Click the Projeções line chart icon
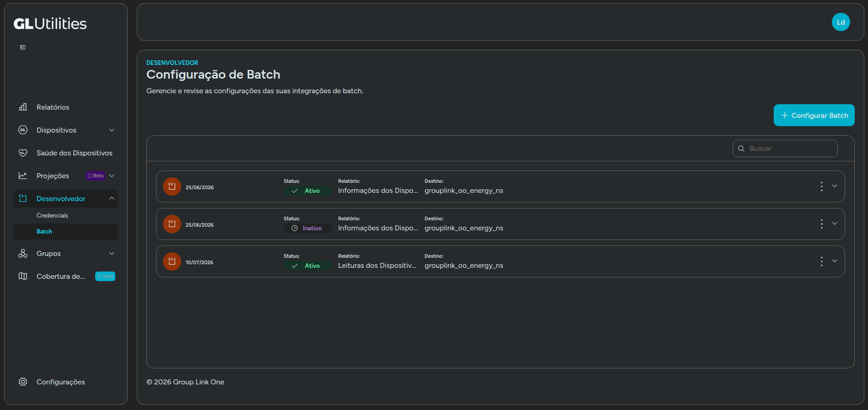Viewport: 868px width, 410px height. pos(23,176)
